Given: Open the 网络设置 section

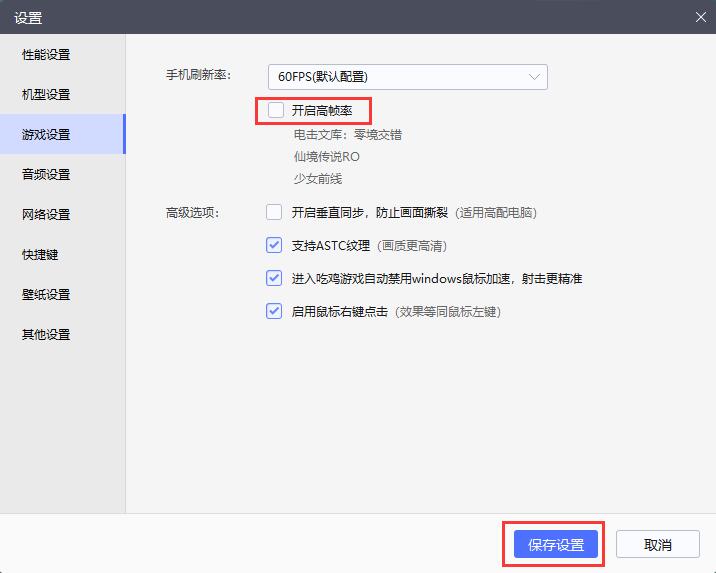Looking at the screenshot, I should 47,215.
